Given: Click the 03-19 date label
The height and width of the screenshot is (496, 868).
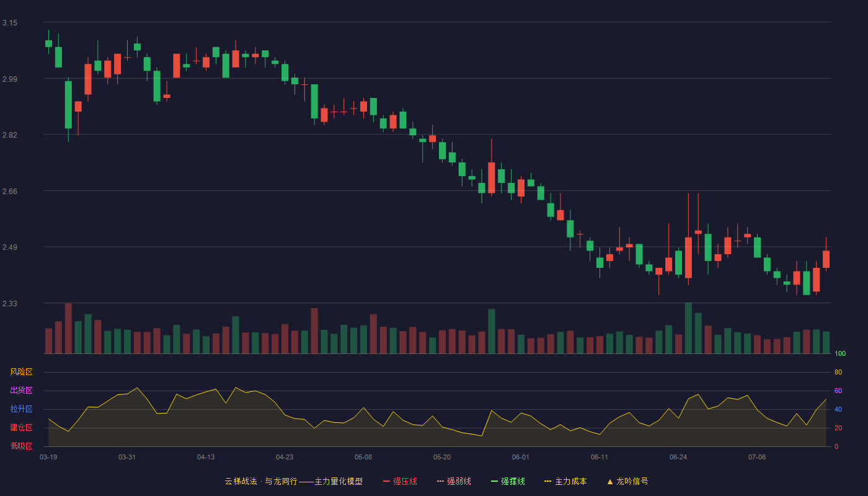Looking at the screenshot, I should pos(48,457).
